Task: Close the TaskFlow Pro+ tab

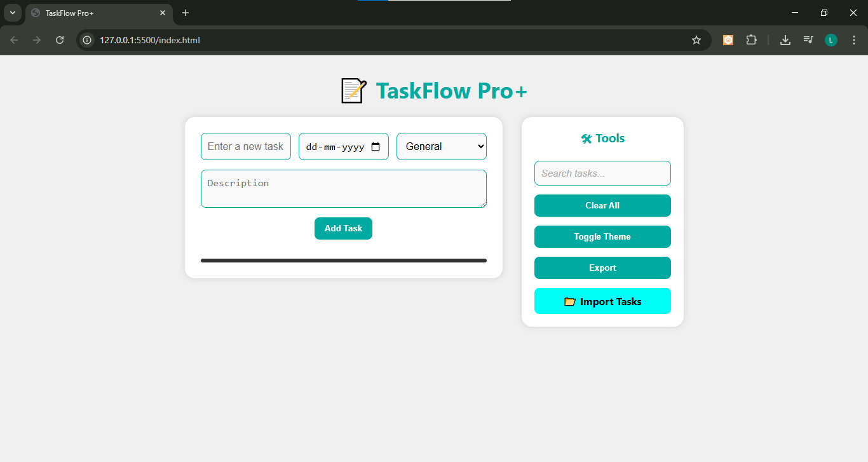Action: click(163, 13)
